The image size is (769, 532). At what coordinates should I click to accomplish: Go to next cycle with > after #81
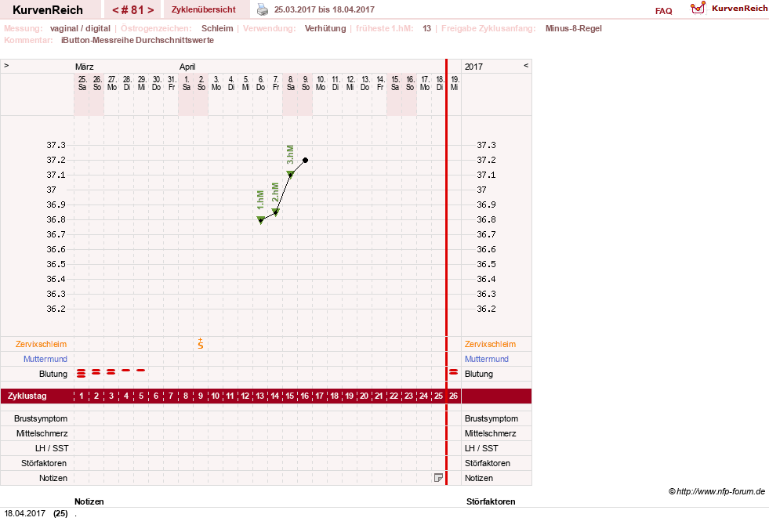point(151,10)
